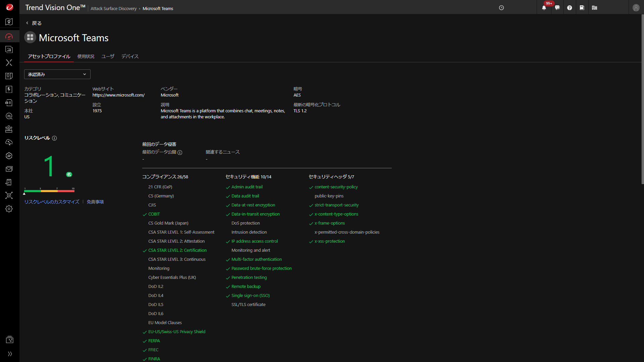Image resolution: width=644 pixels, height=362 pixels.
Task: Click the page vertical scrollbar
Action: (x=642, y=99)
